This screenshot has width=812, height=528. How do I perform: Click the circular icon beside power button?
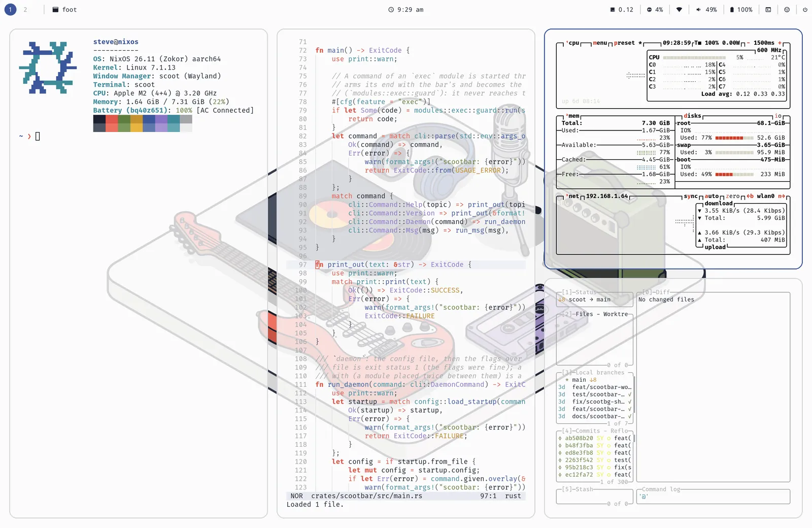[x=787, y=10]
